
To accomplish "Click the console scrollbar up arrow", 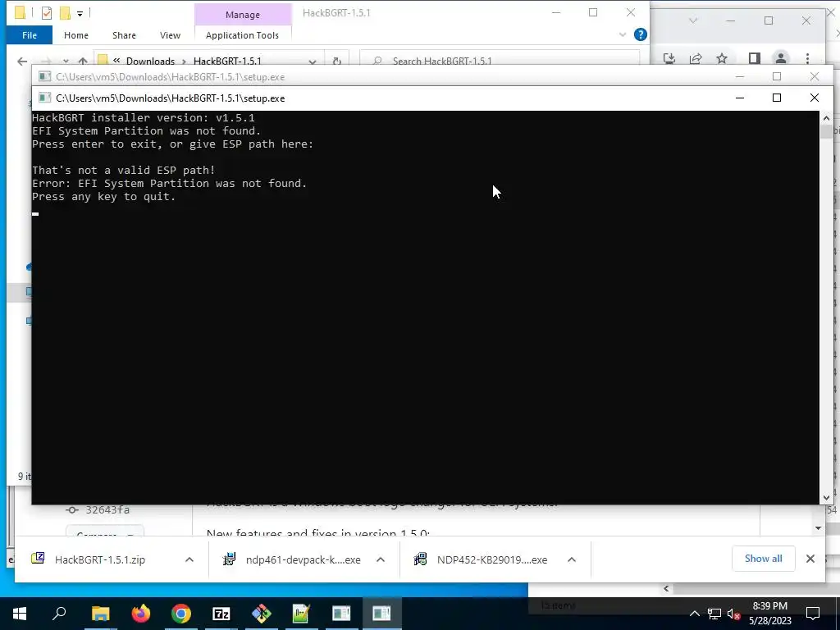I will pos(826,118).
